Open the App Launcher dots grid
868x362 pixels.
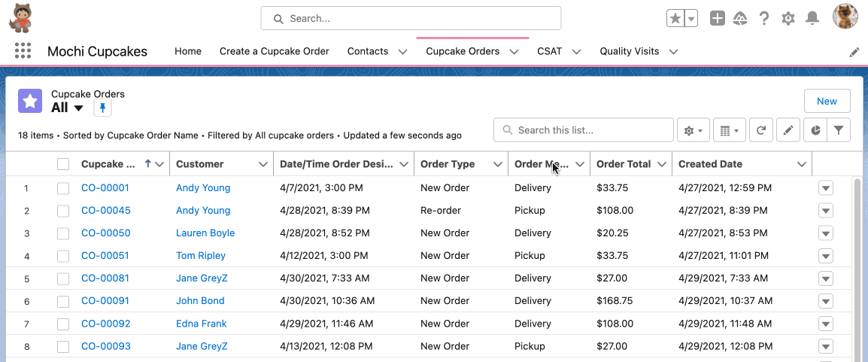tap(23, 51)
